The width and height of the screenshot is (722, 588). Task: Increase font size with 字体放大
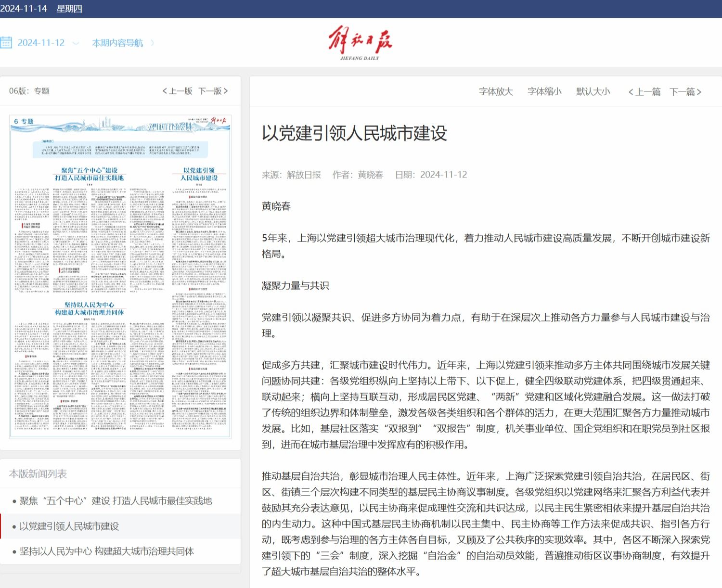click(x=496, y=91)
